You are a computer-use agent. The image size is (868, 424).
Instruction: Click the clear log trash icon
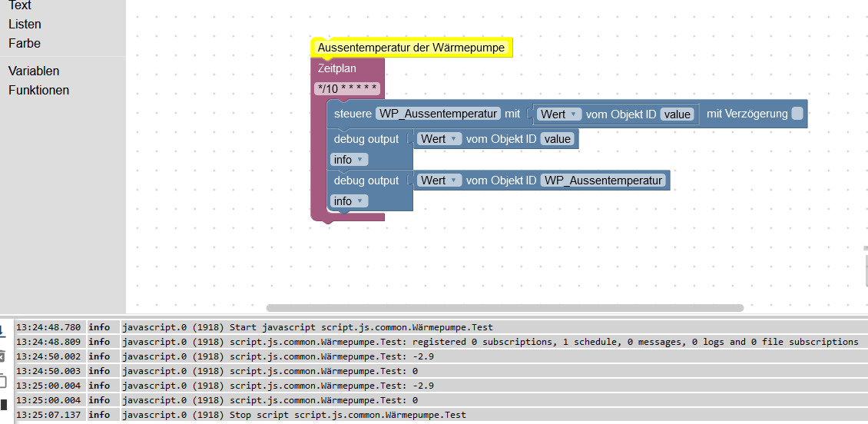tap(2, 356)
